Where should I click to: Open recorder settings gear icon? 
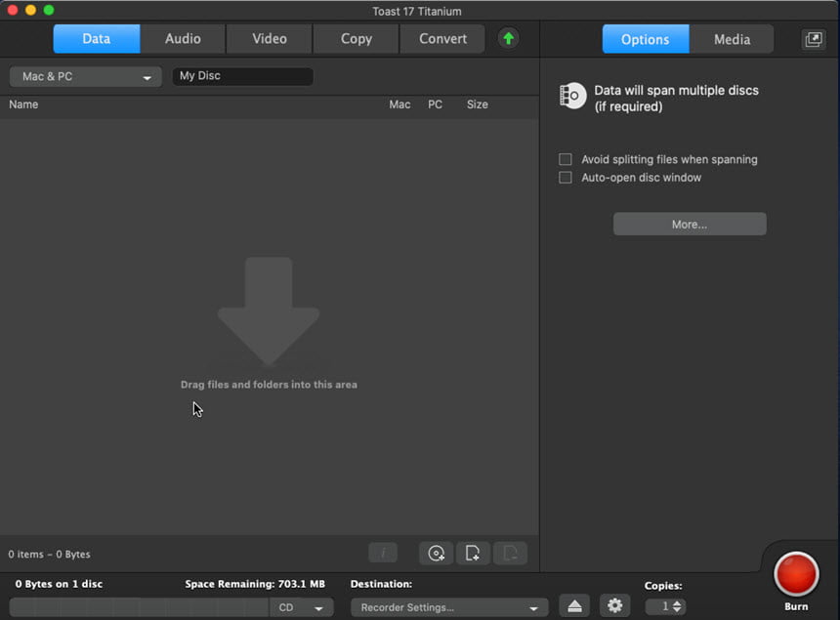pyautogui.click(x=614, y=606)
